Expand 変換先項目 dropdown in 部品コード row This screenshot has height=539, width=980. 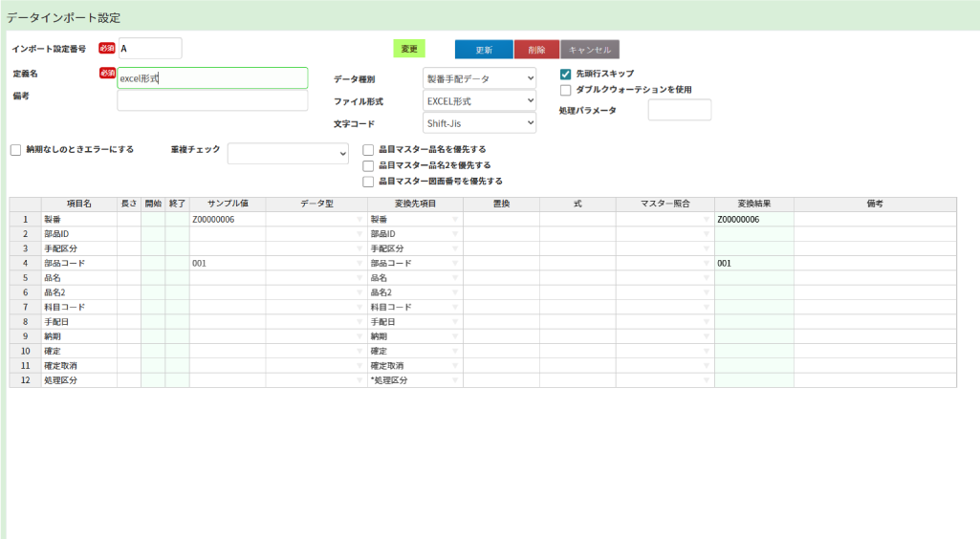click(x=455, y=263)
